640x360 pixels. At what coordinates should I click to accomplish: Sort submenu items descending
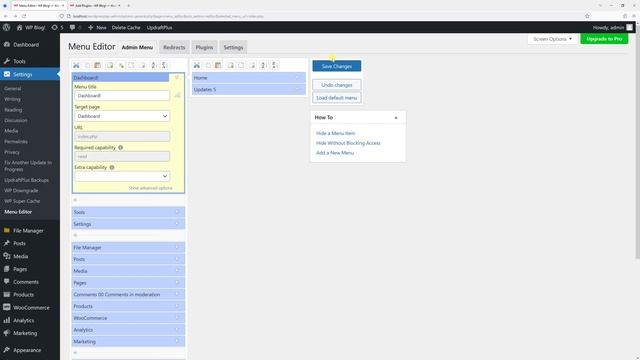click(x=275, y=65)
